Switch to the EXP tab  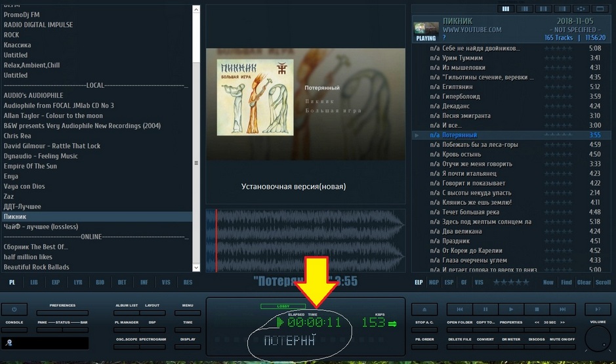[x=56, y=282]
